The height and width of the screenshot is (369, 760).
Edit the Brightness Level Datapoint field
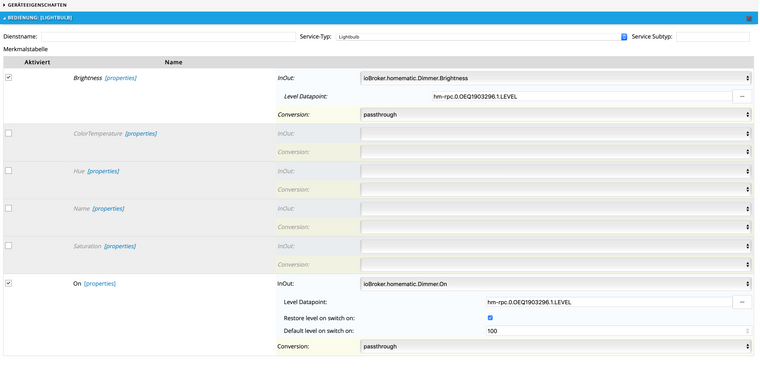[582, 96]
